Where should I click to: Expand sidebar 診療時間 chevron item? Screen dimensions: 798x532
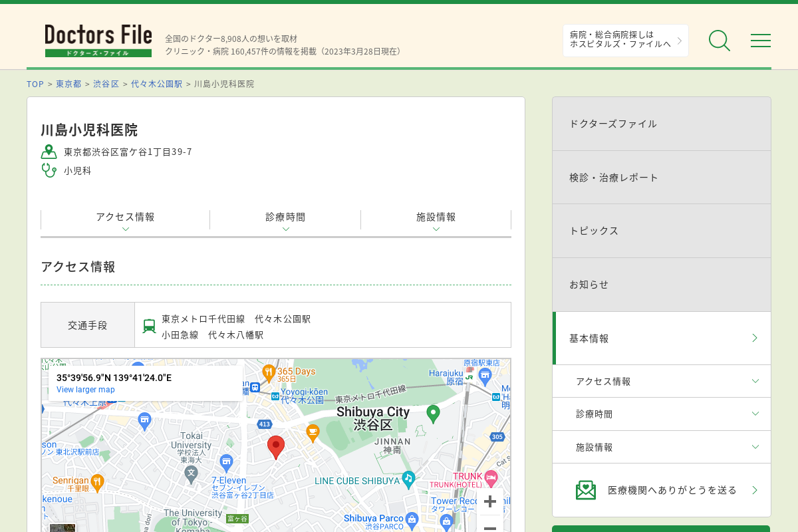tap(662, 414)
